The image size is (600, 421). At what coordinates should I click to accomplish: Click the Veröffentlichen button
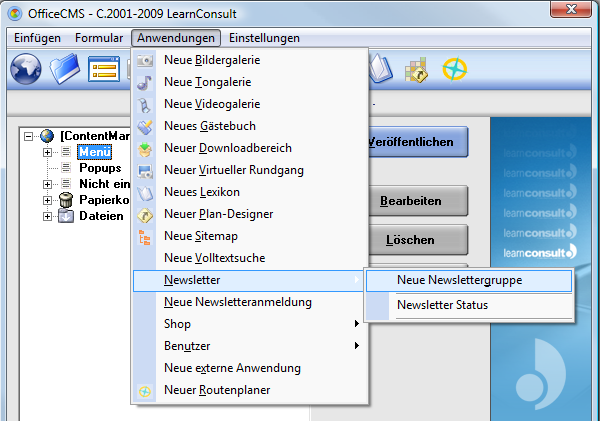pos(418,142)
